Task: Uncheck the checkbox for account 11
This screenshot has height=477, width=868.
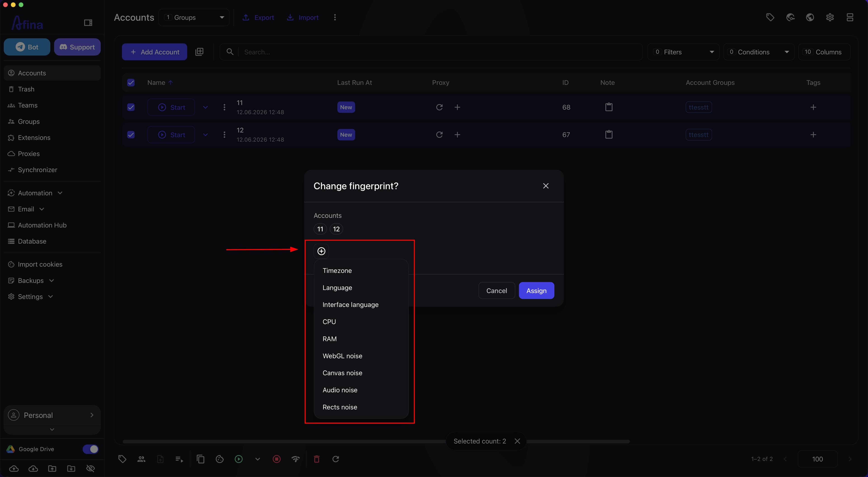Action: pos(131,107)
